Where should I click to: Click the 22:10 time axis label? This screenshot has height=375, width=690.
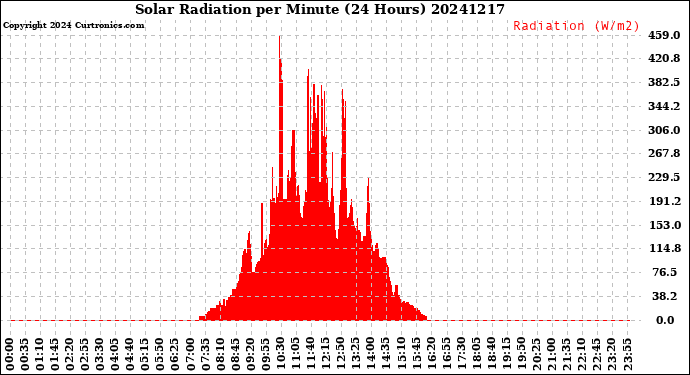(582, 355)
